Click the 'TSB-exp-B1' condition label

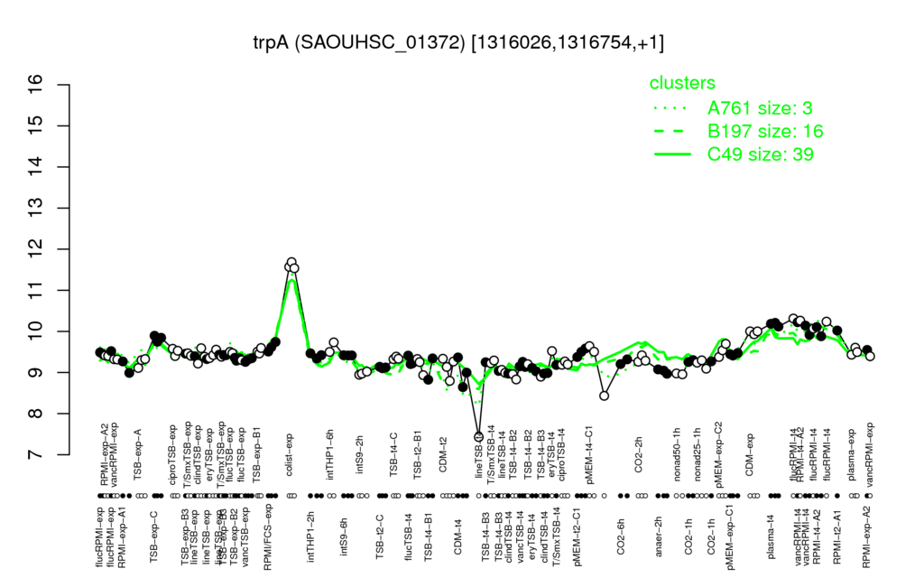point(256,453)
